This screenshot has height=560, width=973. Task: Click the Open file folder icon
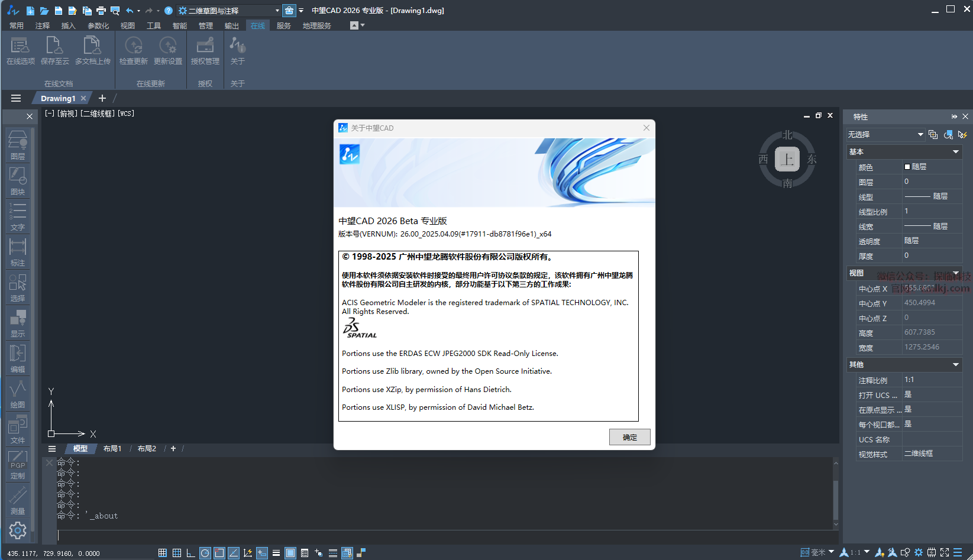[x=44, y=11]
